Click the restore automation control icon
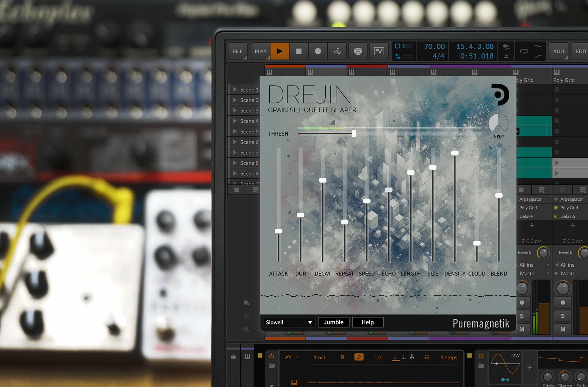 tap(506, 46)
